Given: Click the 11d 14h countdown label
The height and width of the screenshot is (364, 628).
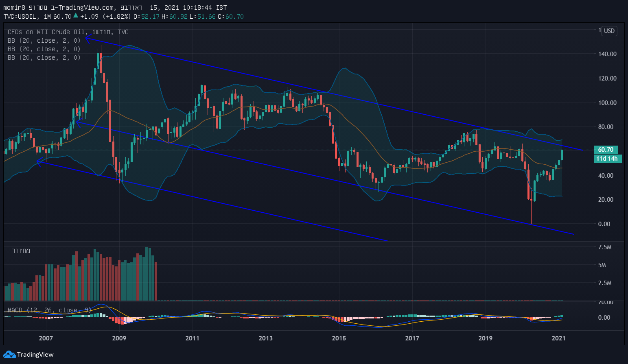Looking at the screenshot, I should (606, 159).
